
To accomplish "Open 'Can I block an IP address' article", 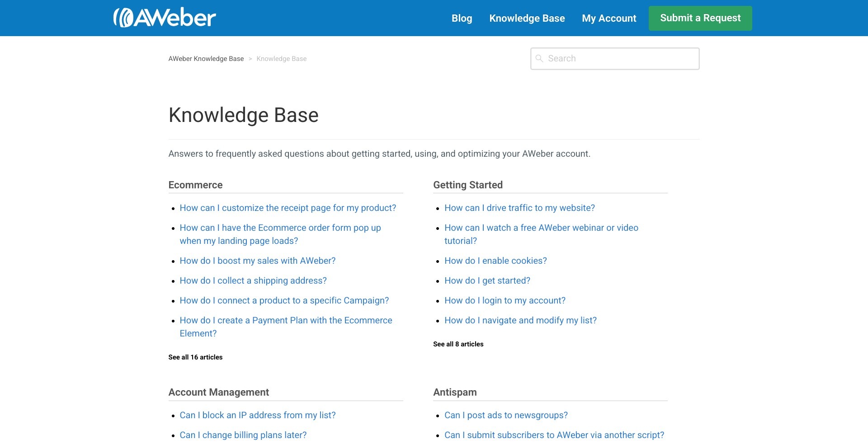I will pyautogui.click(x=258, y=415).
